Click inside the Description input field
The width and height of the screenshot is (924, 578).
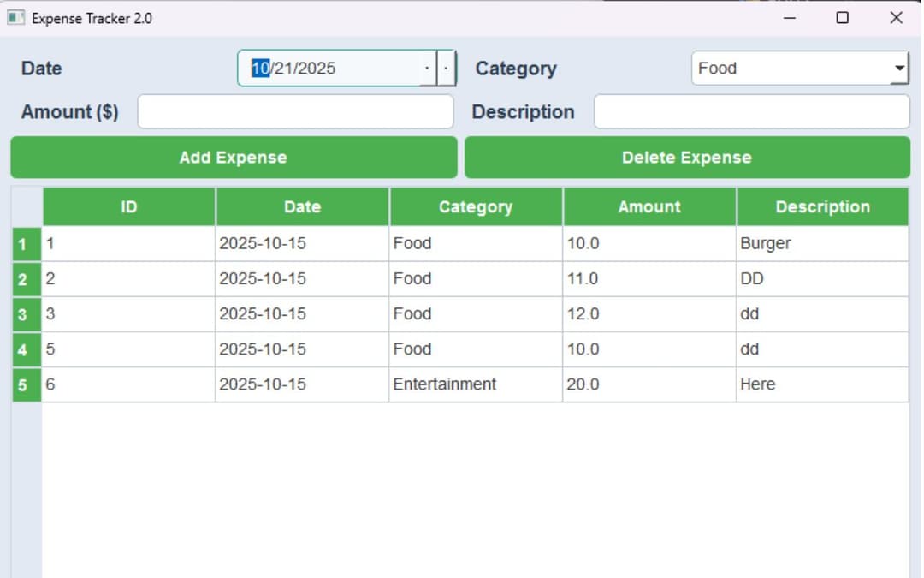tap(751, 111)
